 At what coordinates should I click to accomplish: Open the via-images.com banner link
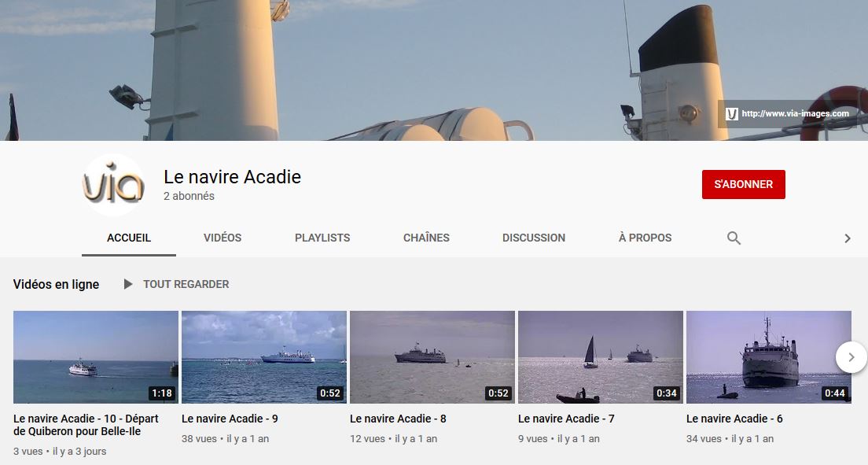click(x=789, y=113)
